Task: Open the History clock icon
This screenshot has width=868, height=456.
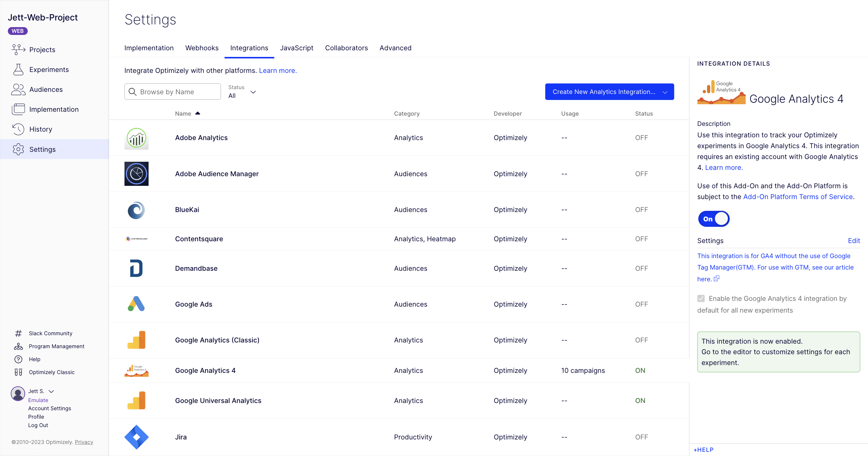Action: 18,129
